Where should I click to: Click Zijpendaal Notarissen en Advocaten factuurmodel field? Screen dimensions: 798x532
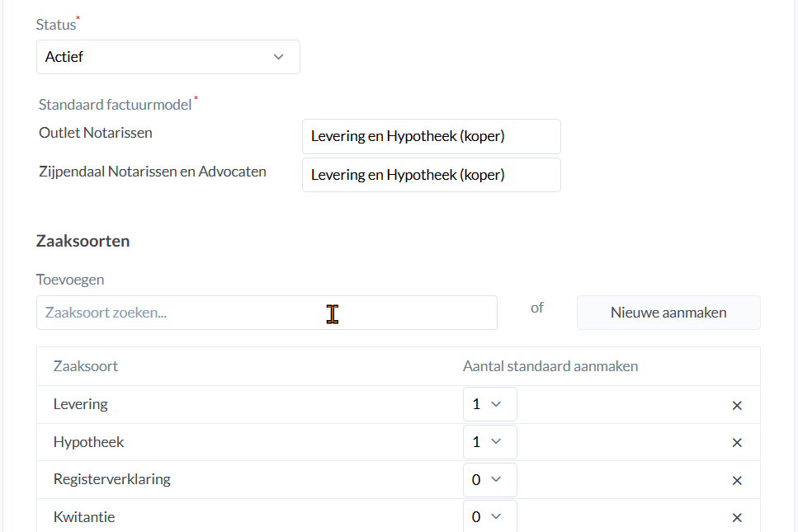(431, 175)
